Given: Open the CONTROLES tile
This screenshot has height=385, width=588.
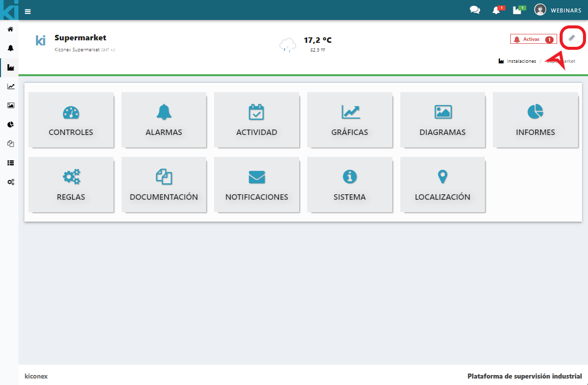Looking at the screenshot, I should [x=71, y=120].
